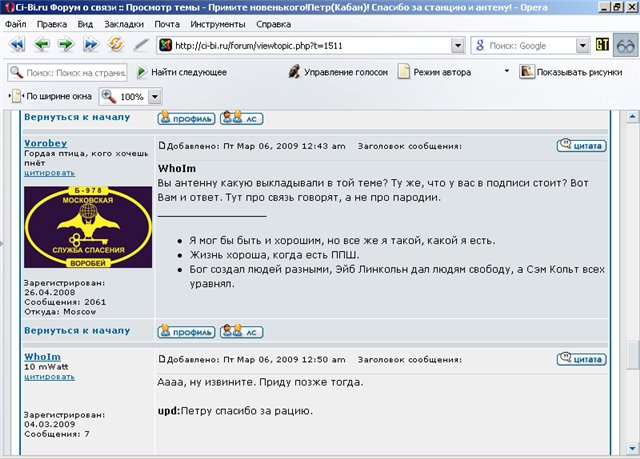Click the цитата button on Vorobey's post

(x=581, y=145)
